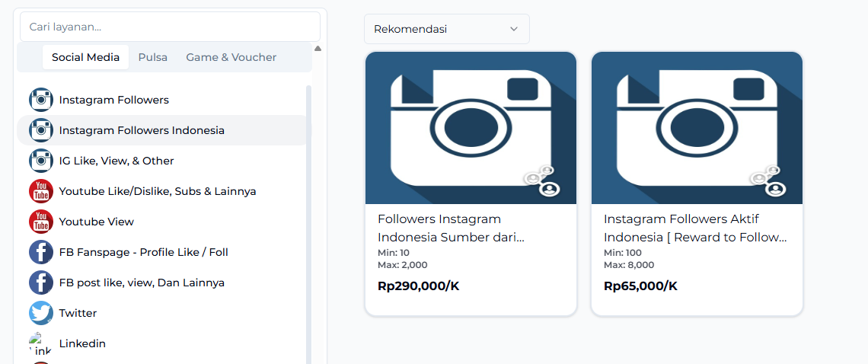
Task: Switch to the Pulsa tab
Action: pyautogui.click(x=152, y=57)
